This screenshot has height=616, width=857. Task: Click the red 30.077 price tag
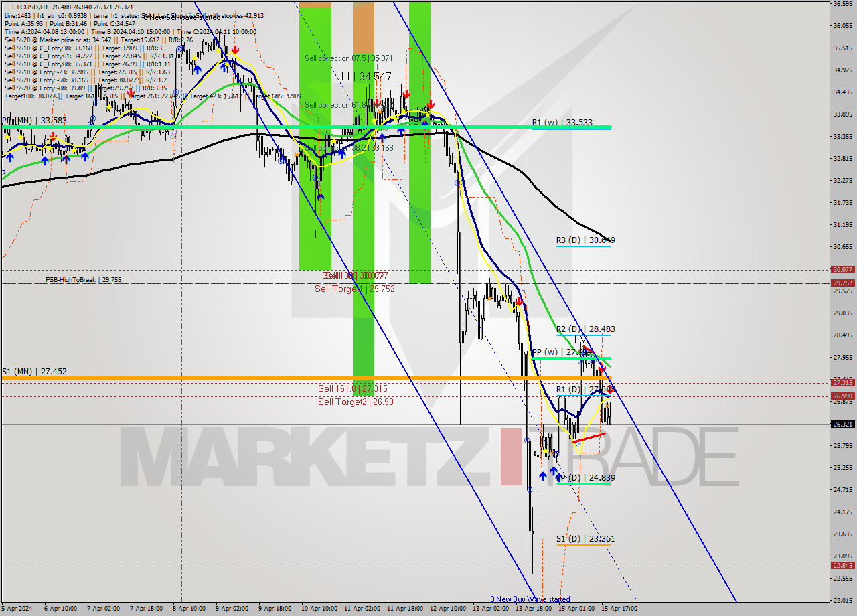coord(842,269)
